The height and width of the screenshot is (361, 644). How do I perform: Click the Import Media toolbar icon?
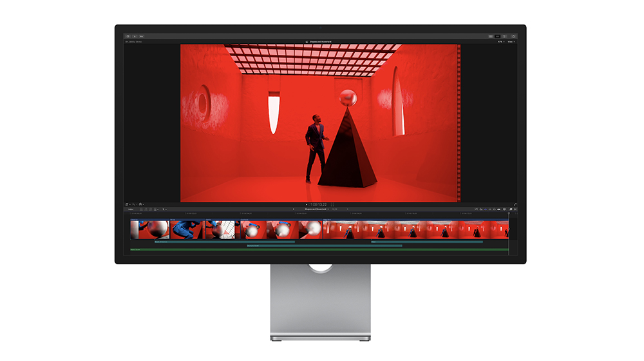pyautogui.click(x=128, y=36)
